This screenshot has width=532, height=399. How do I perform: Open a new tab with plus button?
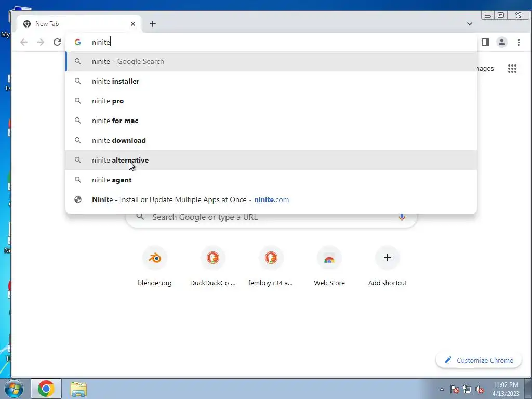click(153, 24)
